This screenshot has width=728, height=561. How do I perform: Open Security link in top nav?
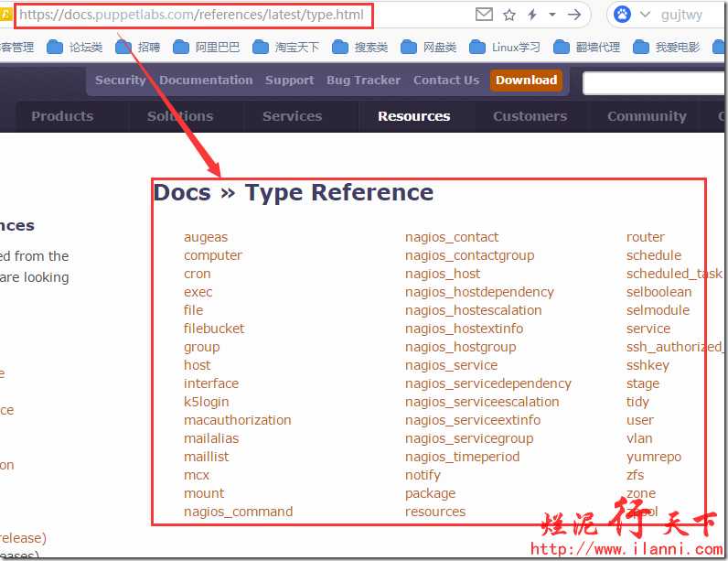[x=121, y=80]
